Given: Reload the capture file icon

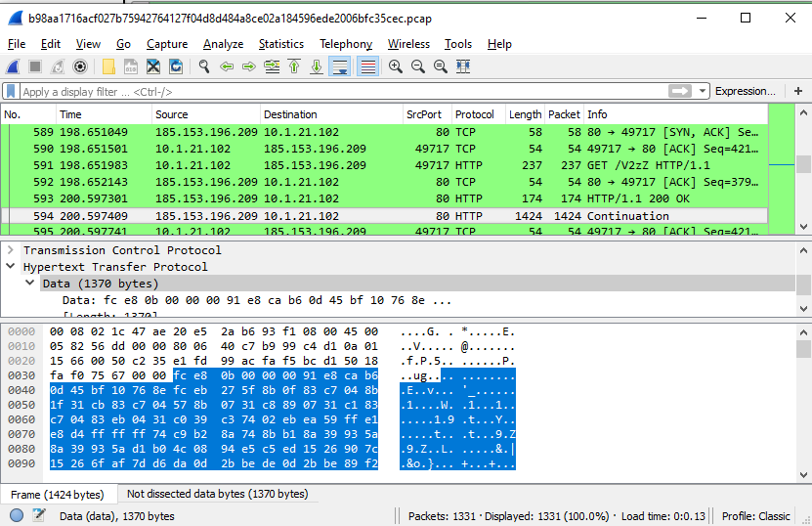Looking at the screenshot, I should click(176, 66).
